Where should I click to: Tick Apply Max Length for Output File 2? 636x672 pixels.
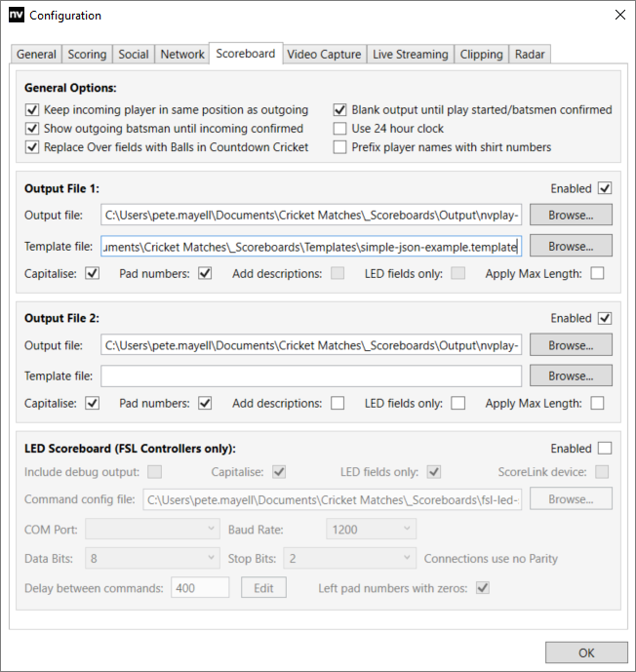[x=597, y=403]
